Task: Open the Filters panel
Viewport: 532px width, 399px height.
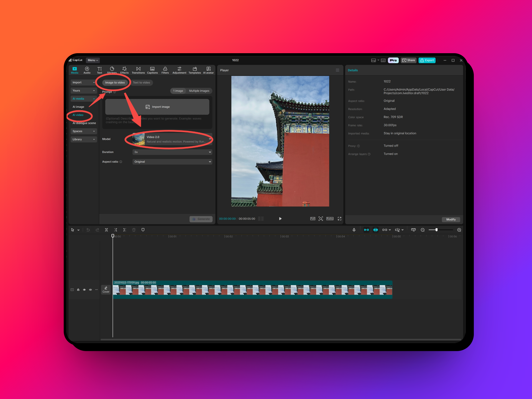Action: [x=165, y=70]
